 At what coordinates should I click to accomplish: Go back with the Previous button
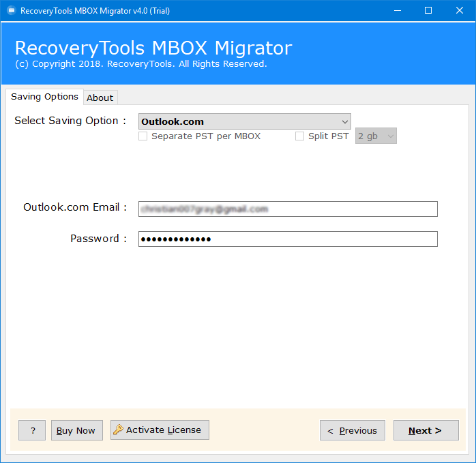point(353,430)
